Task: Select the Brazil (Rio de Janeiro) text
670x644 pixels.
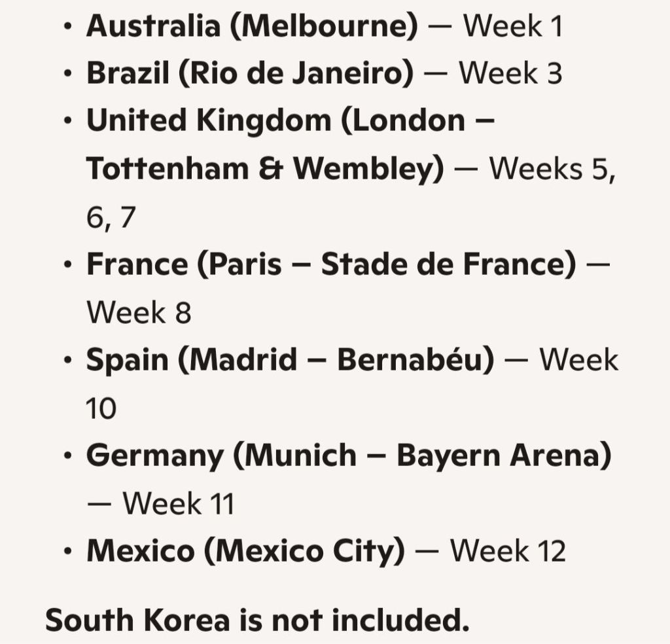Action: 250,73
